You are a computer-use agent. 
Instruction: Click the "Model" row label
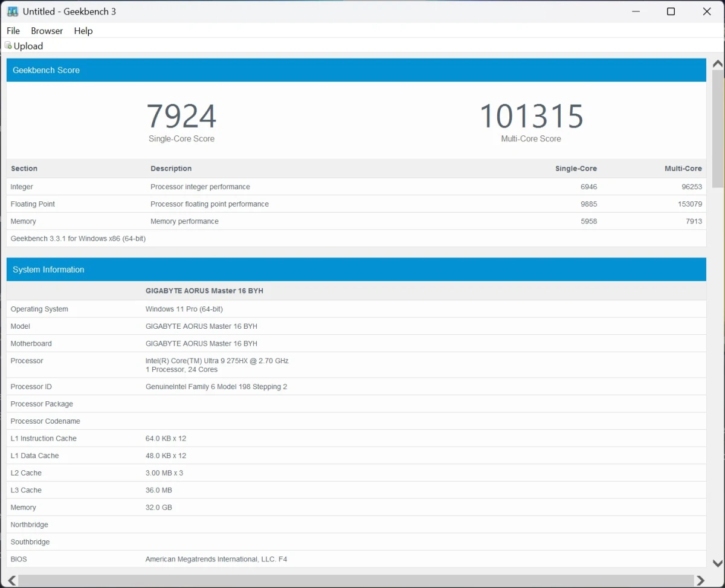coord(20,326)
